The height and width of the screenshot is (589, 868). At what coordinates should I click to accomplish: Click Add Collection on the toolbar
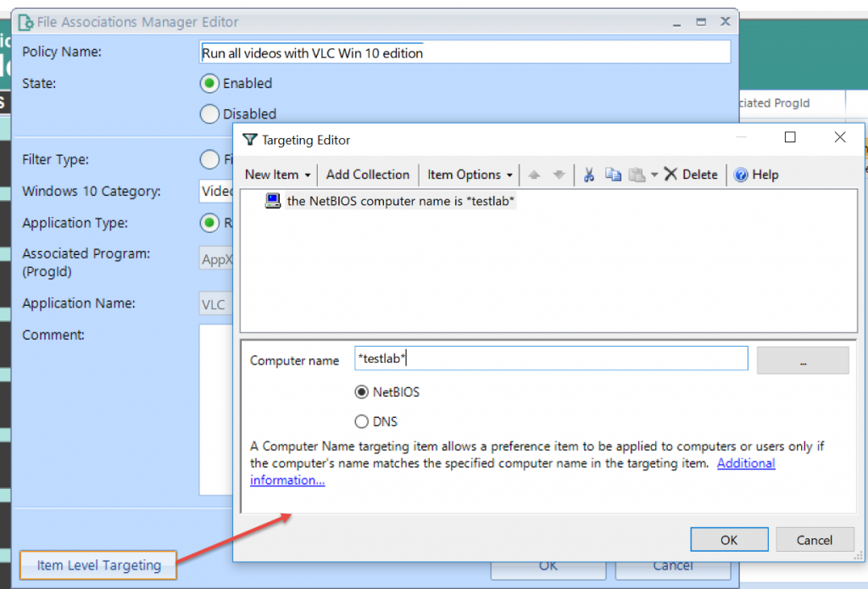[x=367, y=175]
